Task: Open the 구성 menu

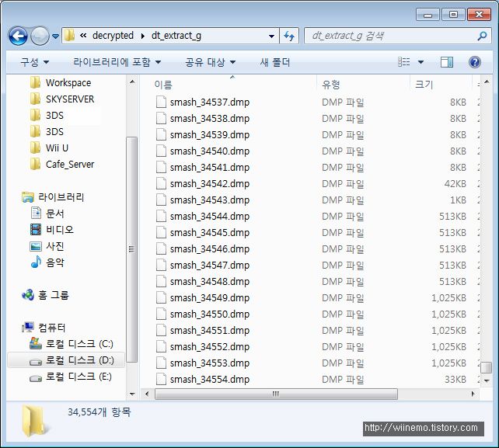Action: click(35, 62)
